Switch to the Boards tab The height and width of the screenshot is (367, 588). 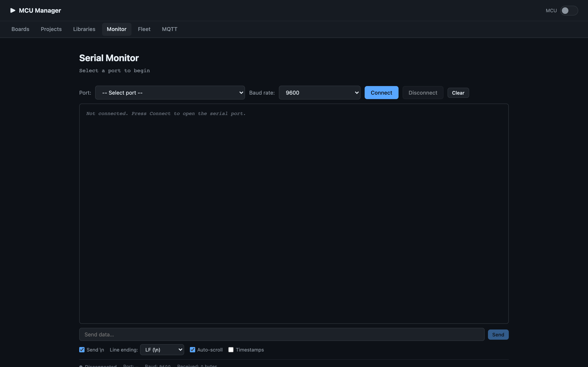pos(20,29)
